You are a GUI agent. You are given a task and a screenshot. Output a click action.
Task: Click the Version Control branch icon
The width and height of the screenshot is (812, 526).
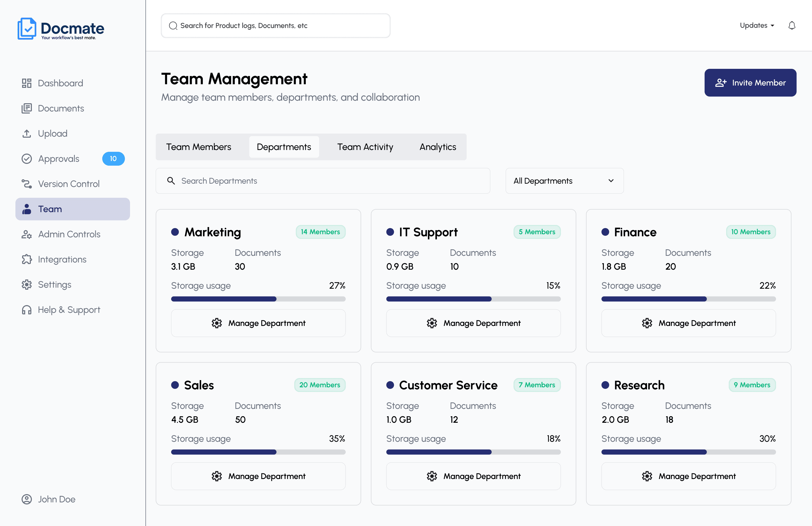click(x=27, y=184)
